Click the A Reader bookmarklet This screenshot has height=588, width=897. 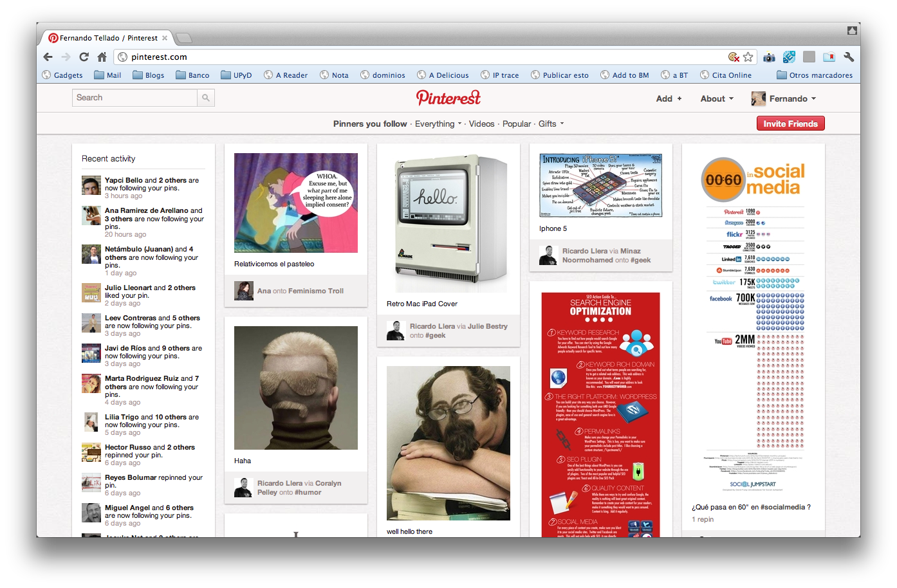[x=286, y=75]
